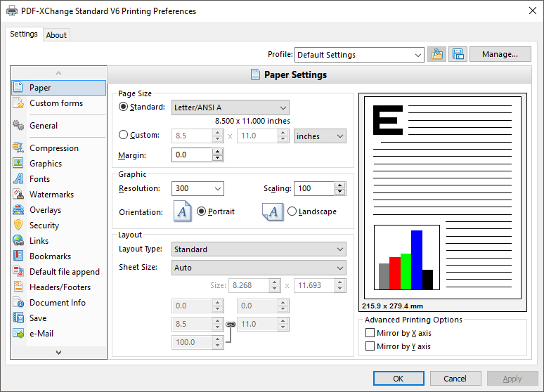Viewport: 544px width, 392px height.
Task: Open the Resolution 300 dropdown
Action: [197, 188]
